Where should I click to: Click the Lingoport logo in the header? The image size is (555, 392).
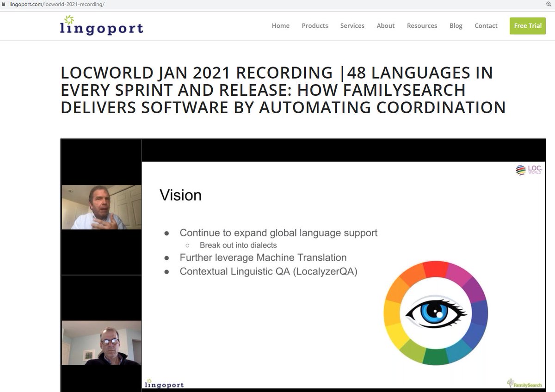101,25
